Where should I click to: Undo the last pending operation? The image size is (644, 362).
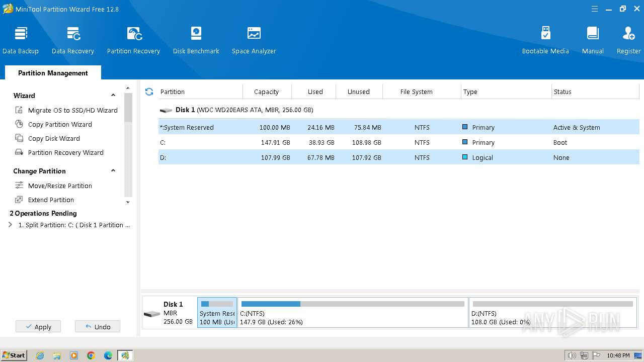click(98, 327)
